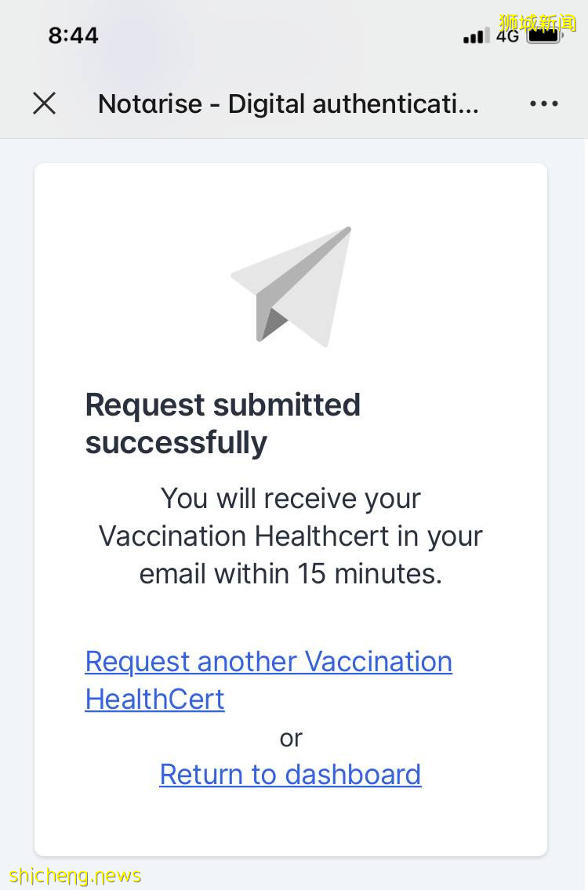The width and height of the screenshot is (588, 890).
Task: Tap the cellular signal strength icon
Action: tap(475, 36)
